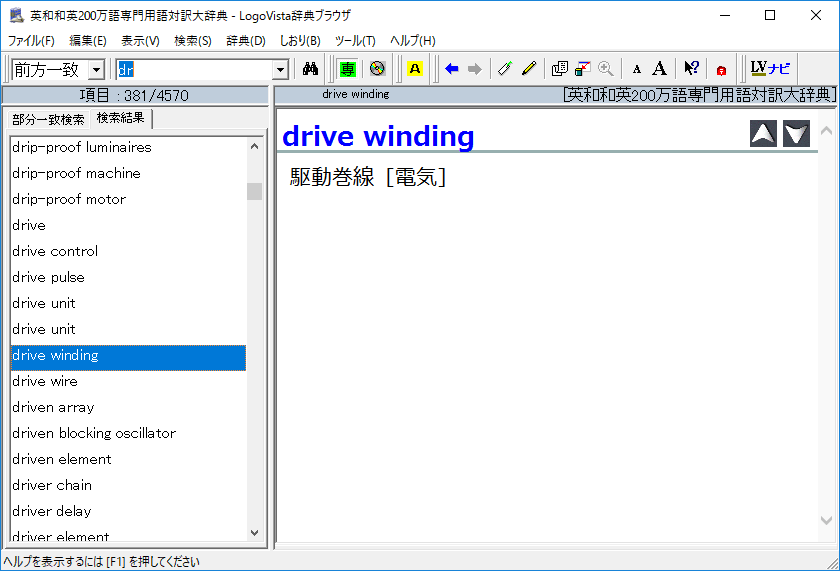This screenshot has width=840, height=571.
Task: Increase font size with large A
Action: tap(659, 69)
